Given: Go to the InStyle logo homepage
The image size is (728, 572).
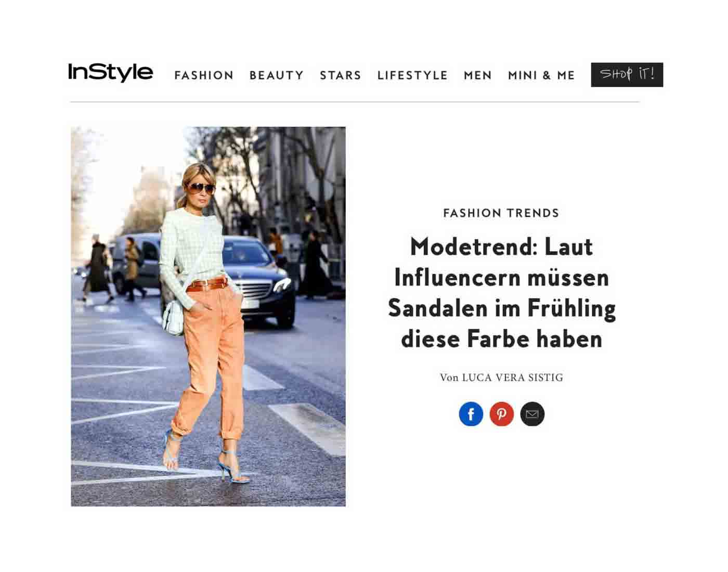Looking at the screenshot, I should pos(111,72).
